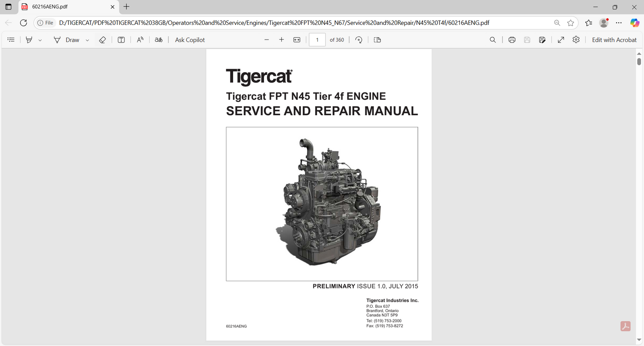Click the text "of 360"
The width and height of the screenshot is (644, 346).
coord(337,40)
